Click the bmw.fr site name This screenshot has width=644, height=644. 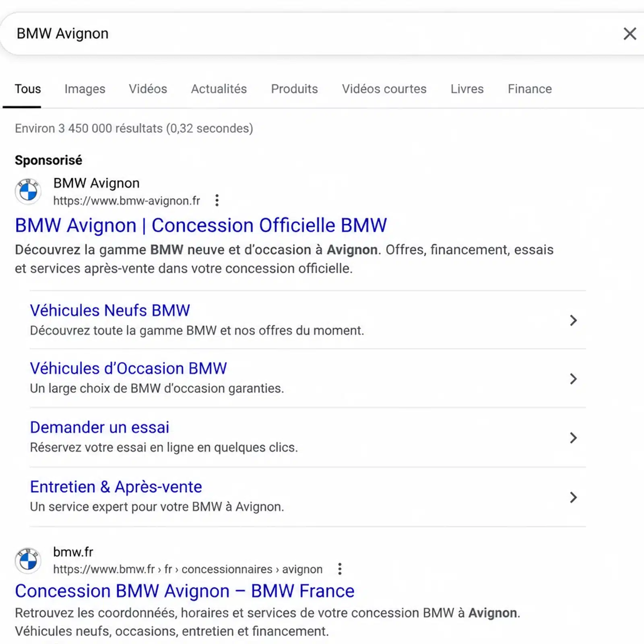click(73, 552)
